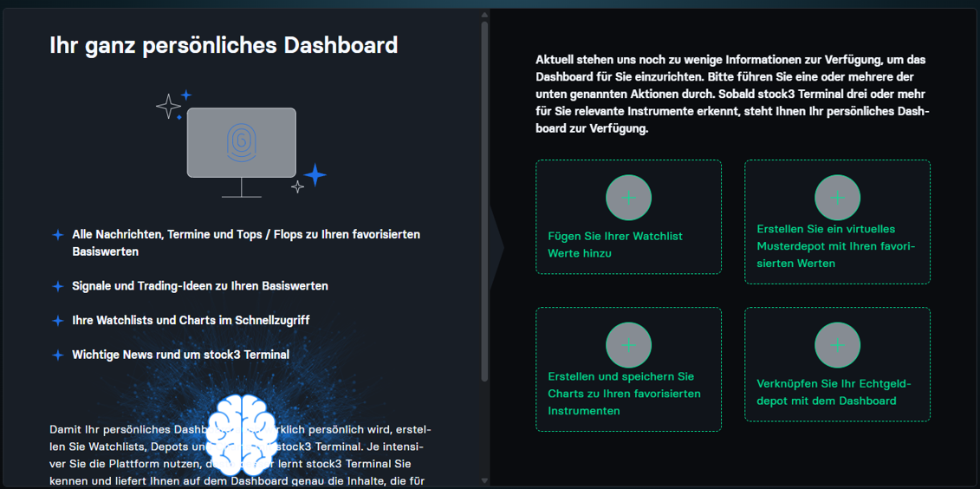Click the plus icon for creating Charts

click(629, 345)
